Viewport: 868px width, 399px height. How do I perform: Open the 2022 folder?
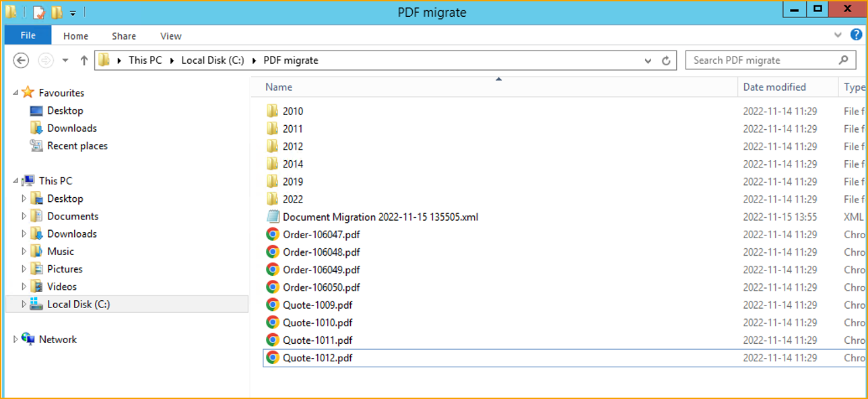pyautogui.click(x=294, y=199)
